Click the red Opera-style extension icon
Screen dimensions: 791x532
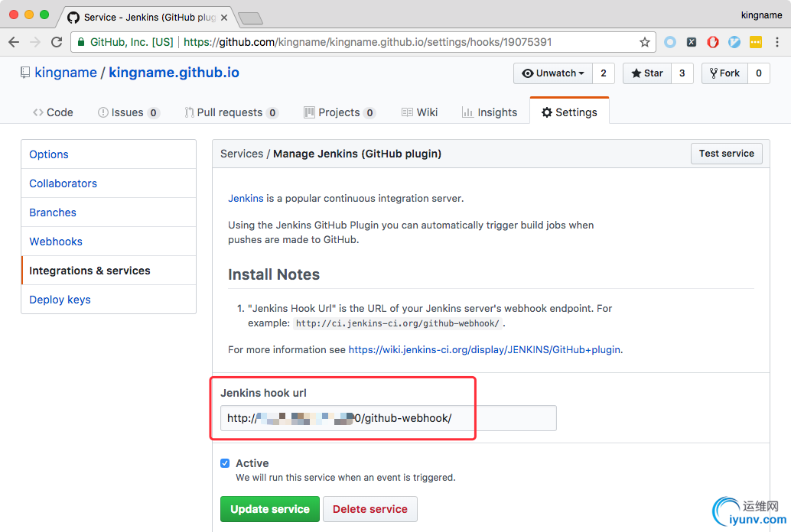(x=713, y=42)
